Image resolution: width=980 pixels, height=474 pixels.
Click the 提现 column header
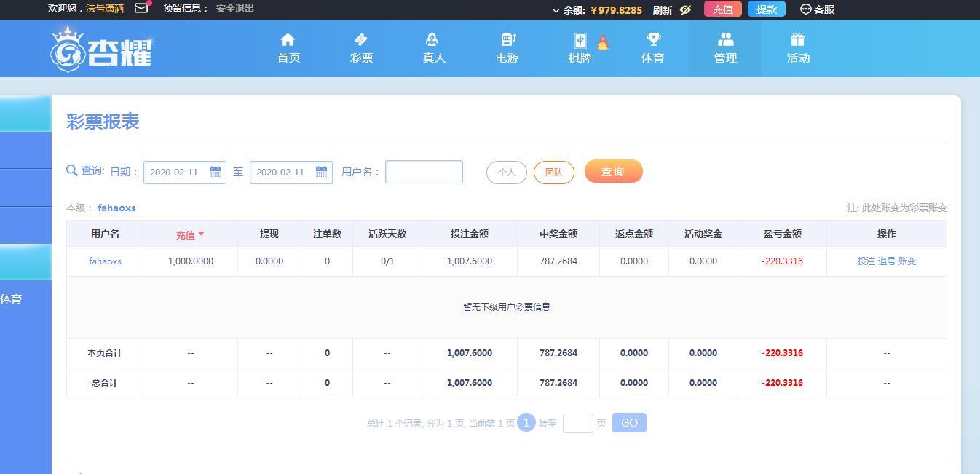[x=269, y=234]
